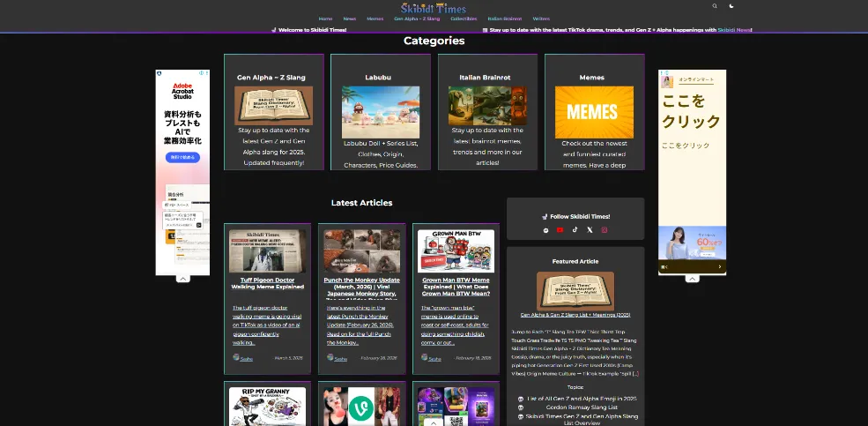Open List of All Gen Z and Alpha Emoji topic

(582, 399)
